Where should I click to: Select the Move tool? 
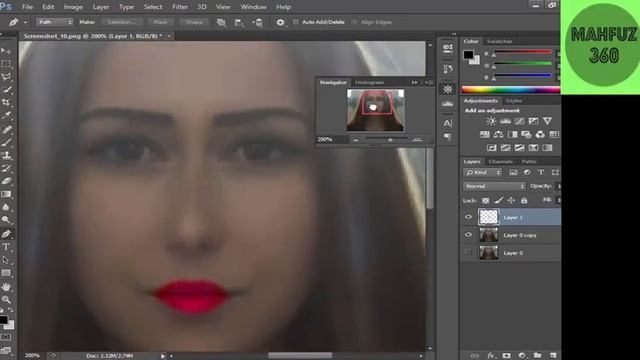(6, 51)
